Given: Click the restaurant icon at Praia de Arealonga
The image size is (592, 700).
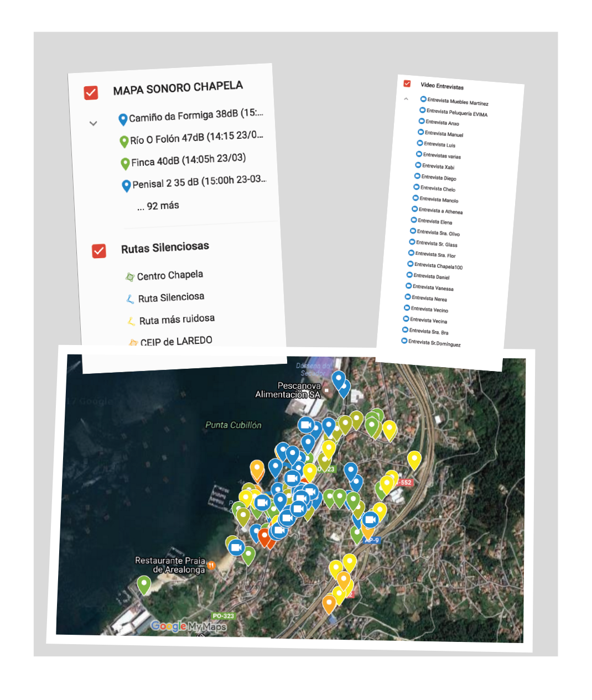Looking at the screenshot, I should coord(211,565).
